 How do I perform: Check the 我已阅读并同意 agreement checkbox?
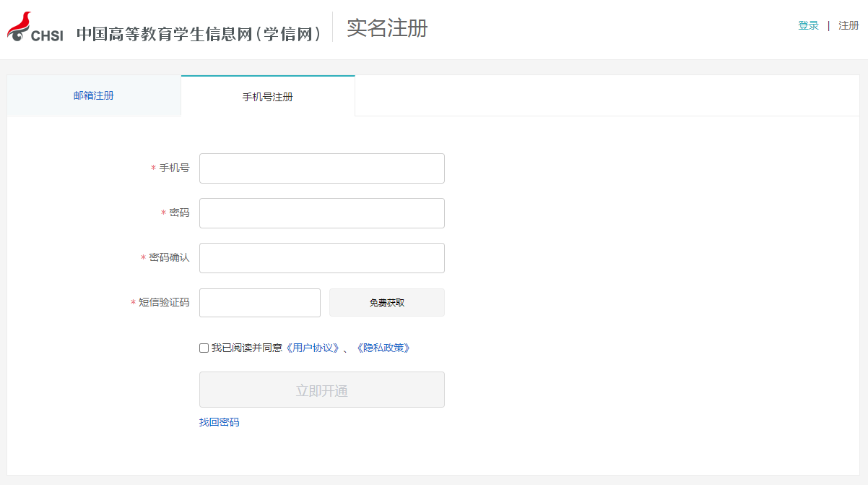point(204,348)
